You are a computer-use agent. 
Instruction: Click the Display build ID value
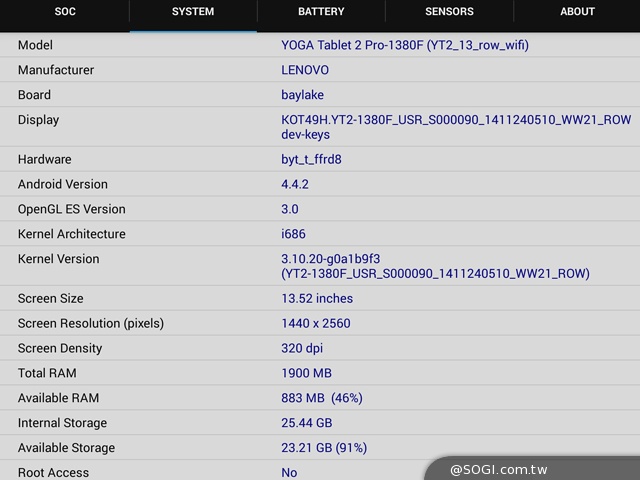[x=455, y=127]
